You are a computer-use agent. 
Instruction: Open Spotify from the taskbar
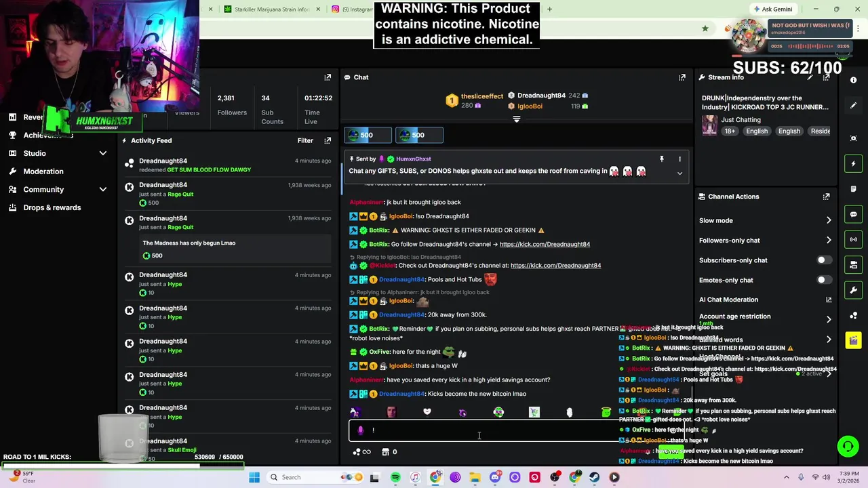pyautogui.click(x=395, y=477)
